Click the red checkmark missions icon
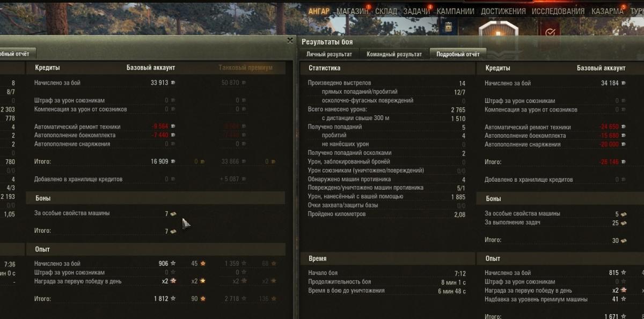Image resolution: width=644 pixels, height=319 pixels. tap(550, 32)
